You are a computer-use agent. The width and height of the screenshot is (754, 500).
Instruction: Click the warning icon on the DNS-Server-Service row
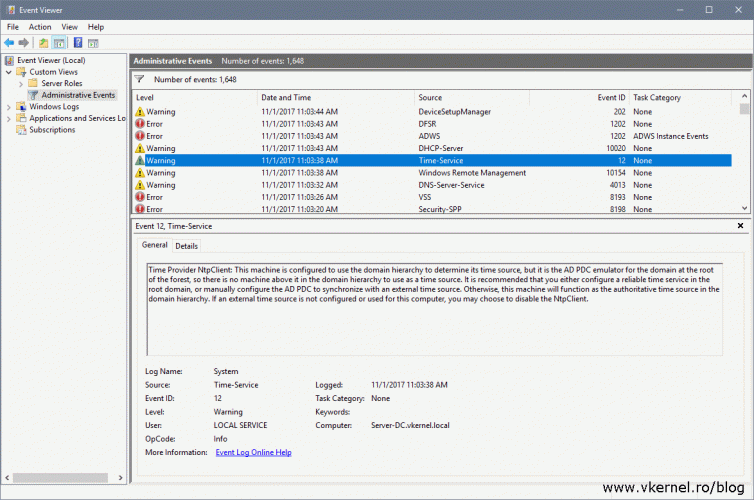140,185
